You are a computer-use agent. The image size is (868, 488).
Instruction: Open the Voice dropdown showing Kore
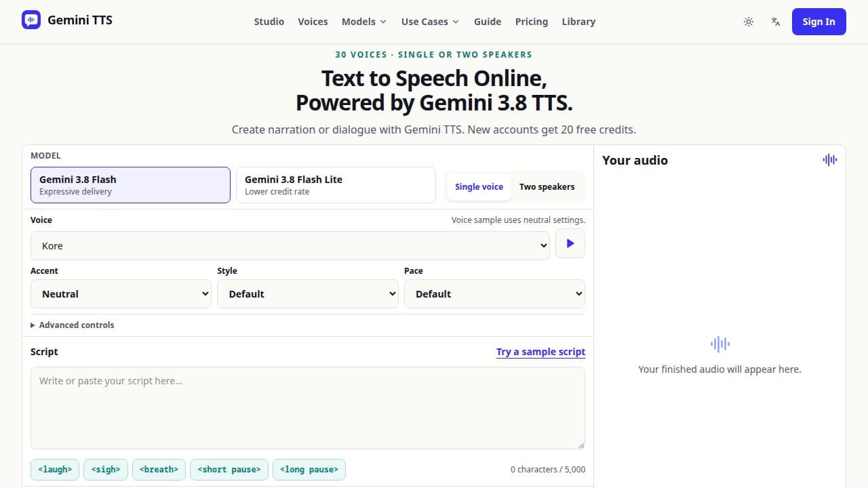[290, 245]
